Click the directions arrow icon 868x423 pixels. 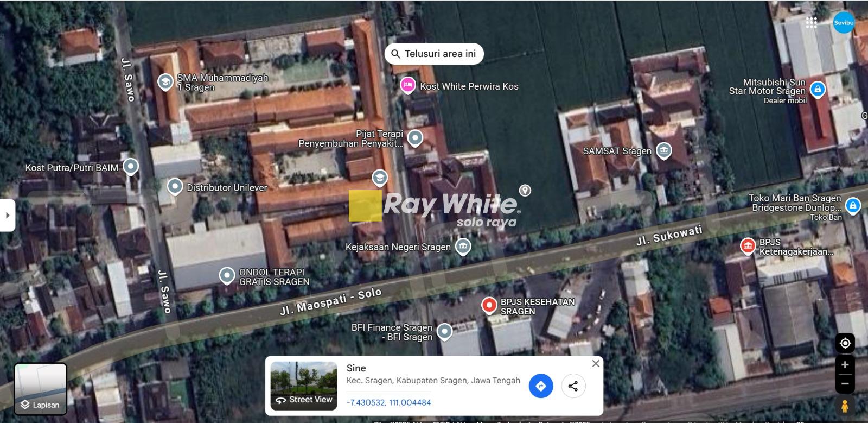[x=540, y=386]
